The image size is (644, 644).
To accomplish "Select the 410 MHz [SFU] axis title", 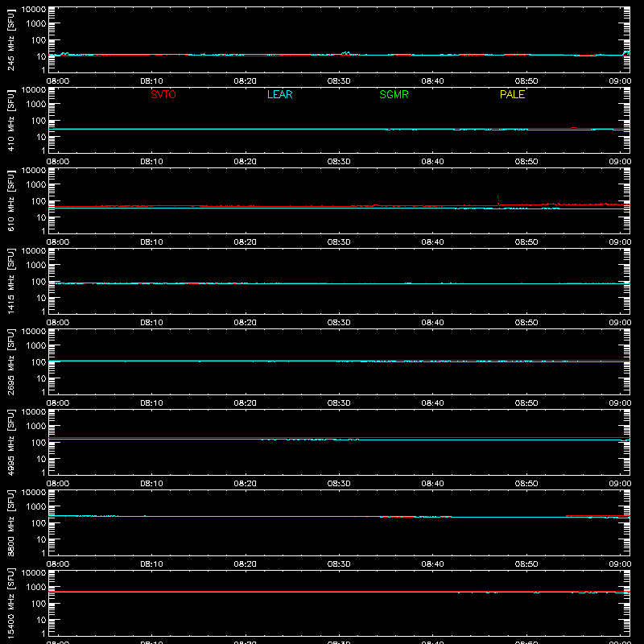I will pos(11,120).
